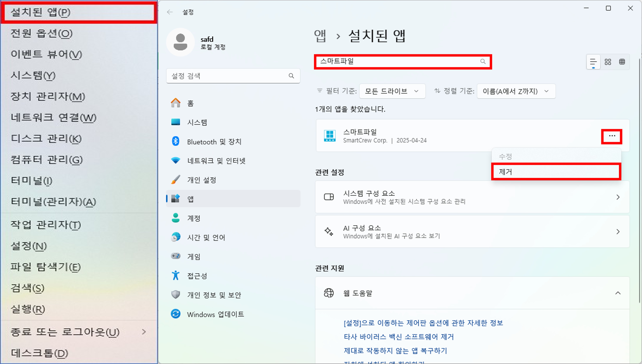This screenshot has height=364, width=642.
Task: Click the back arrow in the Settings header
Action: tap(170, 12)
